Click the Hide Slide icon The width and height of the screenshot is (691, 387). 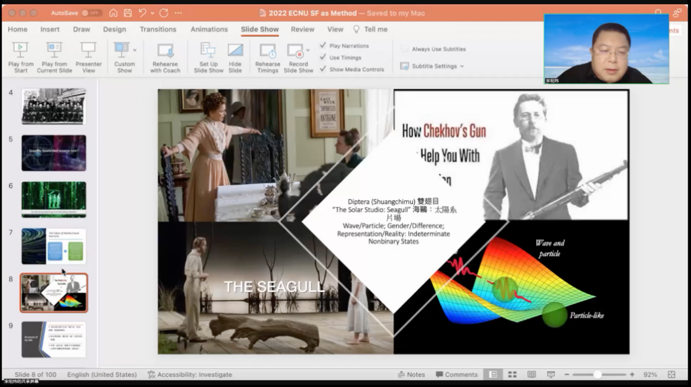(235, 50)
